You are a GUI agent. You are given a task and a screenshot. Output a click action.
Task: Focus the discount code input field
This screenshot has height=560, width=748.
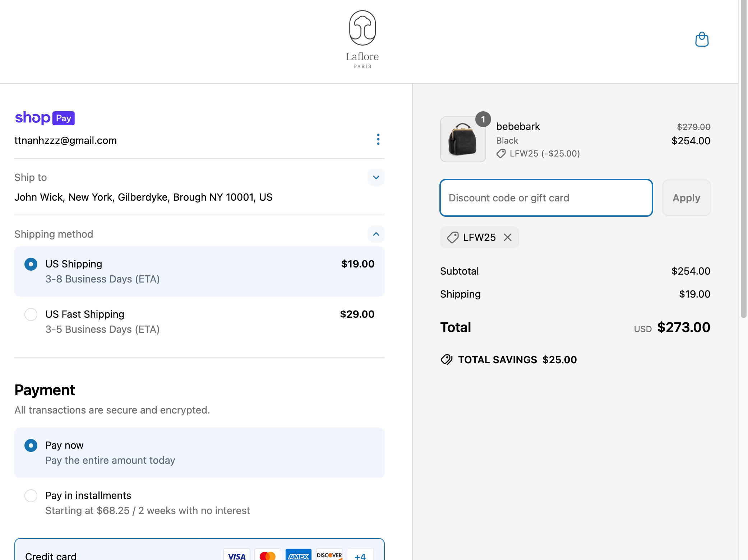click(x=546, y=198)
